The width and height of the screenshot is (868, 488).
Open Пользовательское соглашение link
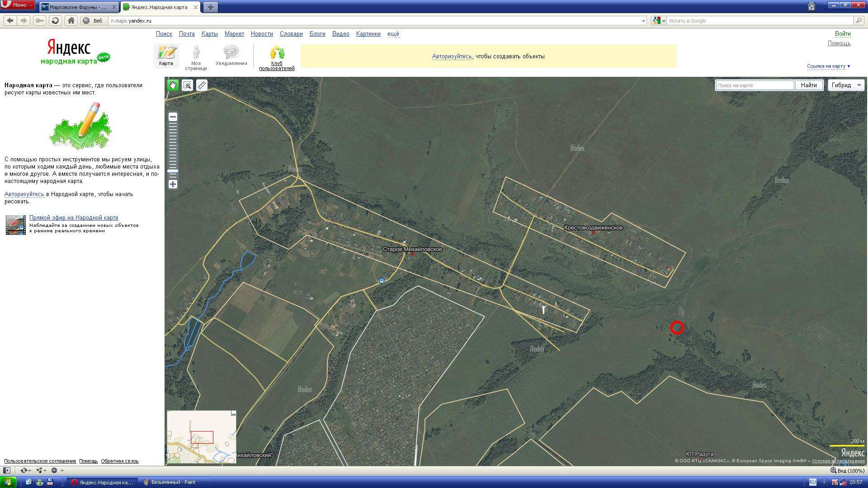tap(40, 461)
